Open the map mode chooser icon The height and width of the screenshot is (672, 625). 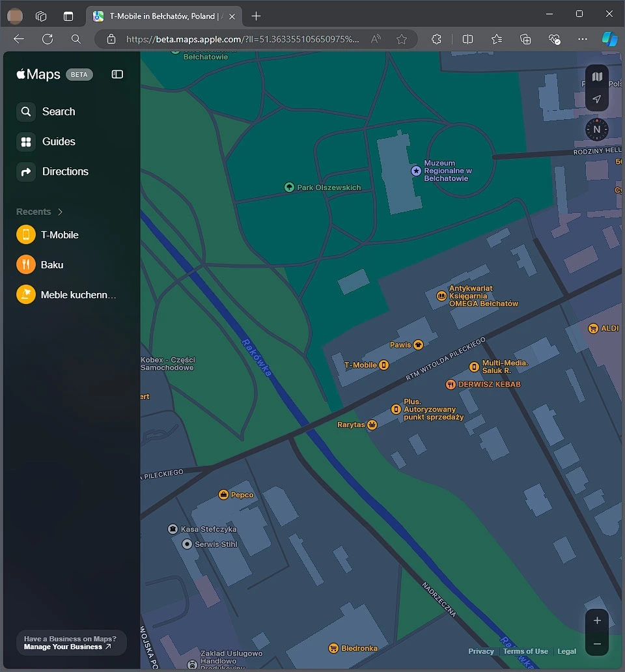597,77
